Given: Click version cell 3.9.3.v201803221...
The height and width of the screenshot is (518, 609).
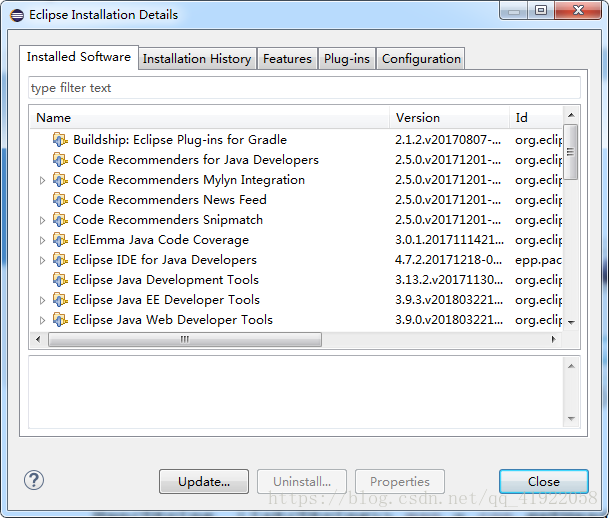Looking at the screenshot, I should [449, 300].
